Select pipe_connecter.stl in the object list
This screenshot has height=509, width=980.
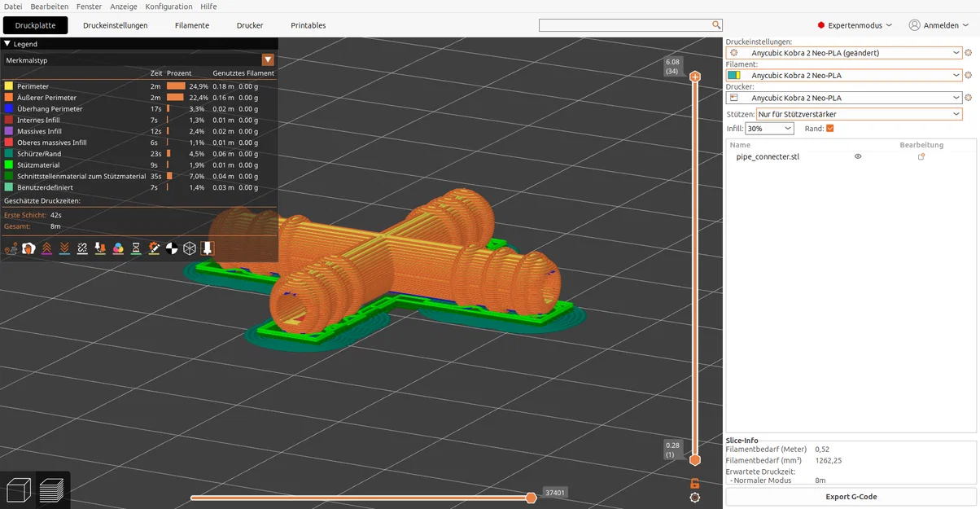768,156
